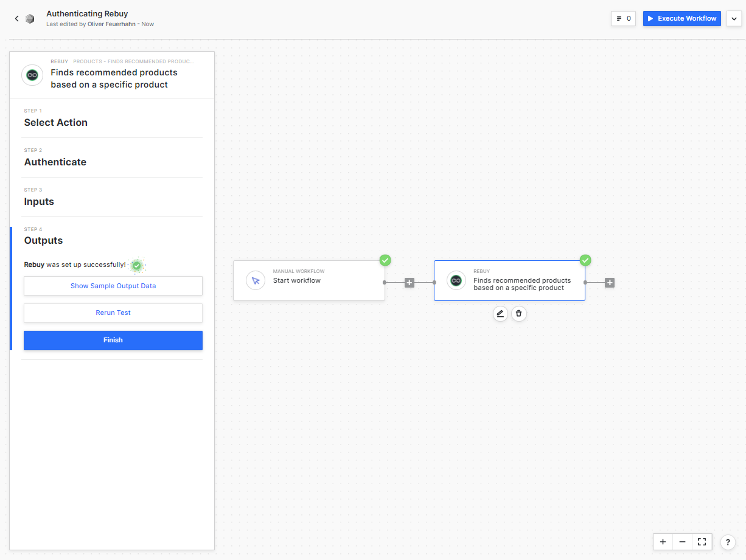Click Rebuy was set up successfully message
The image size is (746, 560).
pyautogui.click(x=75, y=265)
